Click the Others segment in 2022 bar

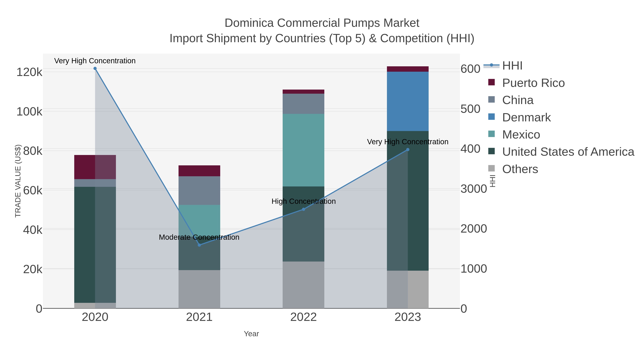click(x=304, y=285)
